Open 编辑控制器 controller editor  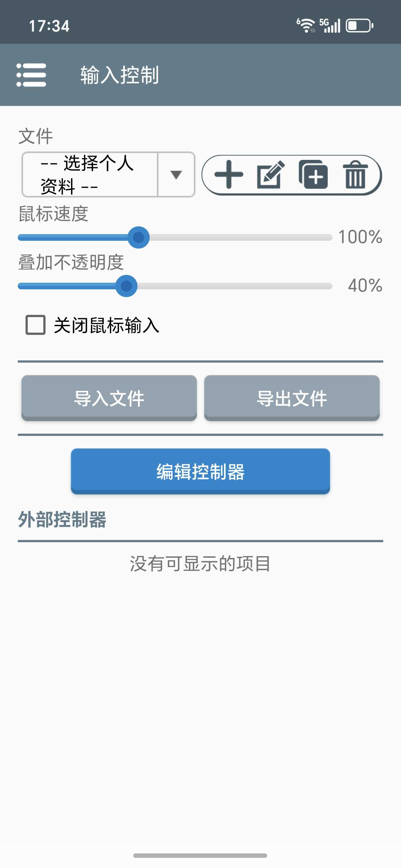pos(200,471)
